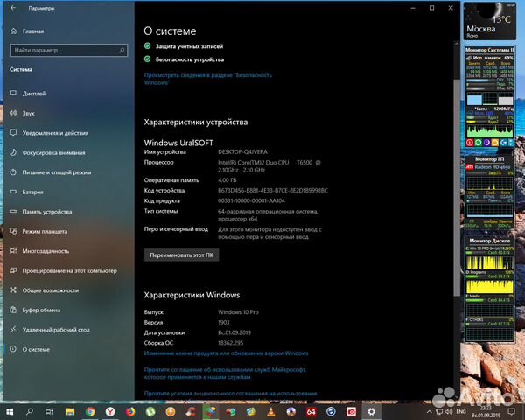Launch Google Chrome from the taskbar
The image size is (525, 420).
pos(90,411)
